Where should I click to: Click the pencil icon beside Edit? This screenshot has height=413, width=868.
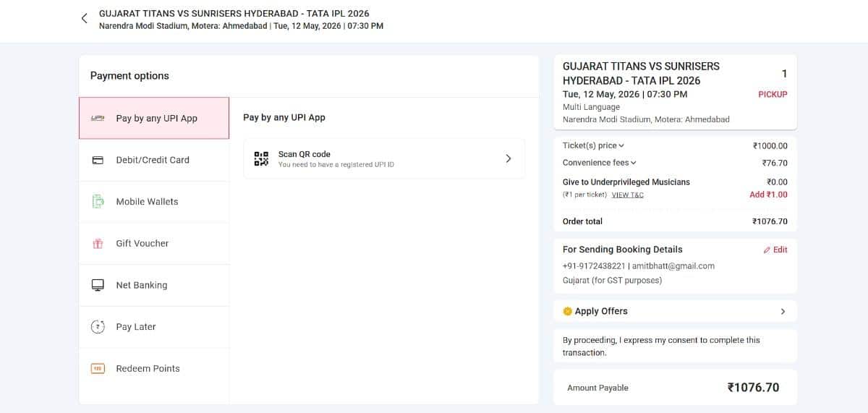[767, 250]
